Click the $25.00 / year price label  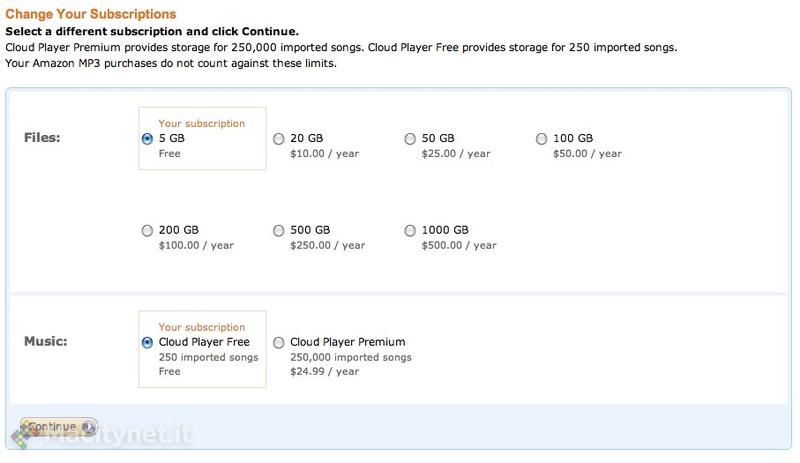pyautogui.click(x=455, y=154)
